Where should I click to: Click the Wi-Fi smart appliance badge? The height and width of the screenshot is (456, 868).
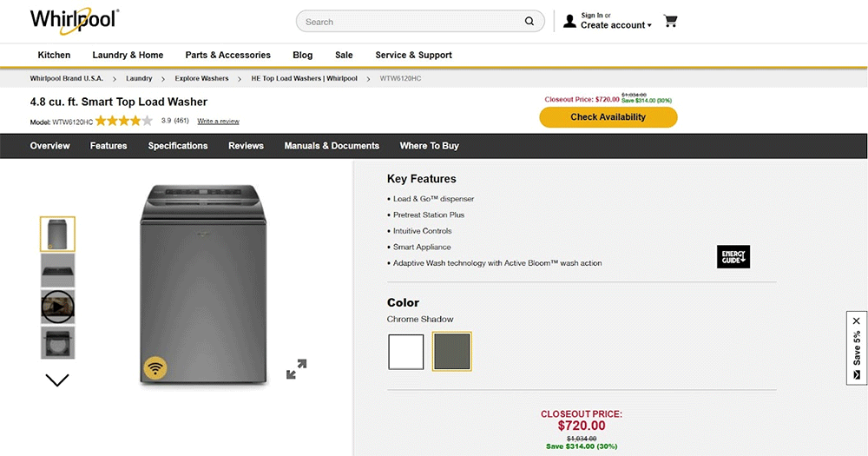tap(155, 368)
